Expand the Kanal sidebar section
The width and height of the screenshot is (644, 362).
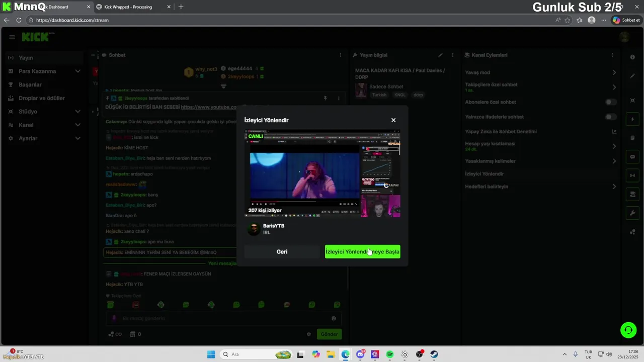[44, 125]
